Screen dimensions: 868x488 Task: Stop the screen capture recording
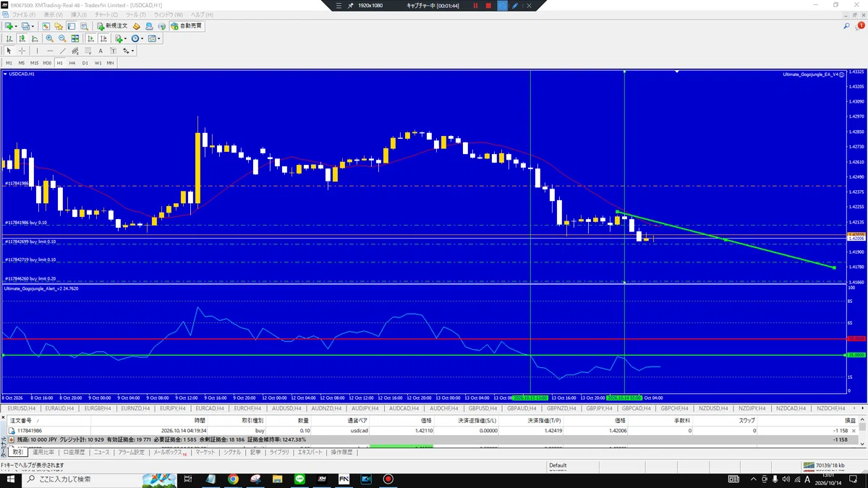pyautogui.click(x=488, y=5)
